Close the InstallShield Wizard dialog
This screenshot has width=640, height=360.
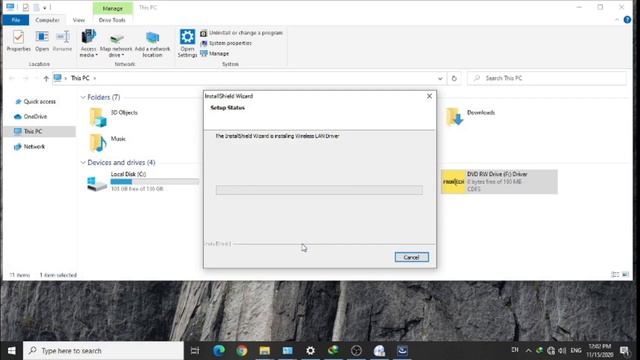(429, 96)
